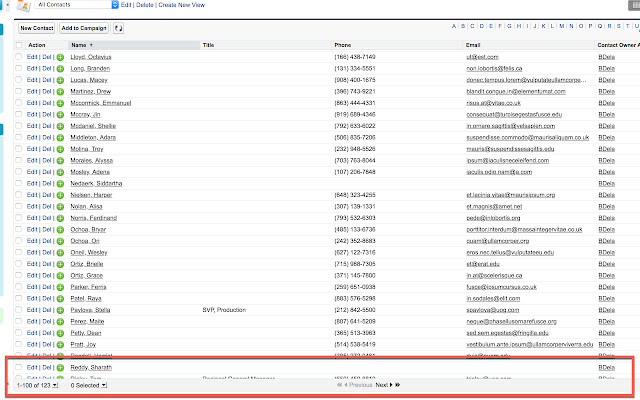Click green plus icon in Morales, Alyssa row
The image size is (640, 400).
[60, 160]
